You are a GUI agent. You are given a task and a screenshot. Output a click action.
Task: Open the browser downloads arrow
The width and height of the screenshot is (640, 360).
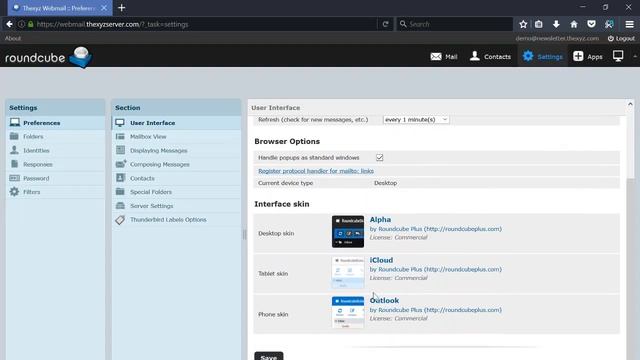pyautogui.click(x=556, y=24)
